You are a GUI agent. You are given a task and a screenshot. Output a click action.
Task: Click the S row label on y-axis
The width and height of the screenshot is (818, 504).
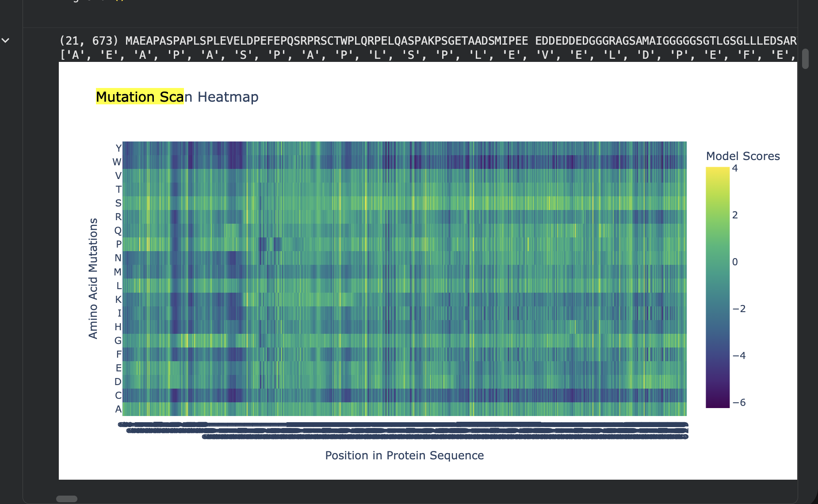(x=118, y=203)
